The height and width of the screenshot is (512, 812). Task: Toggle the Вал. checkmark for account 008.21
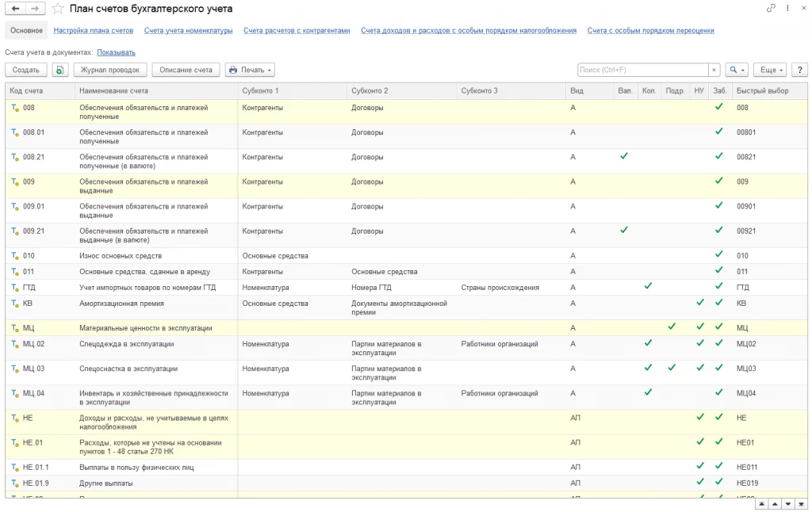click(624, 156)
